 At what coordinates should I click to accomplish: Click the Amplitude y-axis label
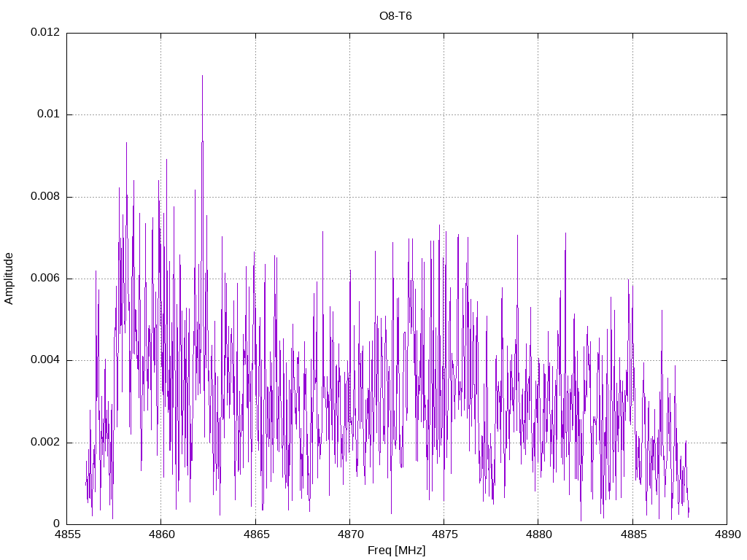pos(9,279)
